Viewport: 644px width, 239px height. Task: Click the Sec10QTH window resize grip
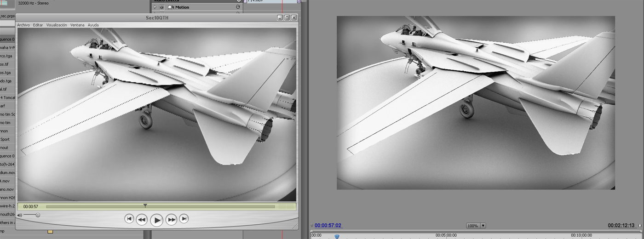pos(295,226)
